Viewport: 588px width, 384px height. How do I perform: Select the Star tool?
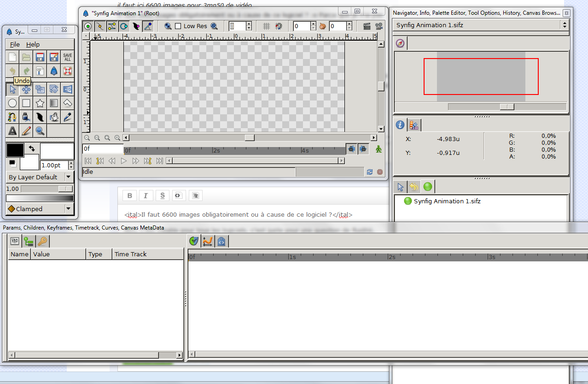coord(40,103)
